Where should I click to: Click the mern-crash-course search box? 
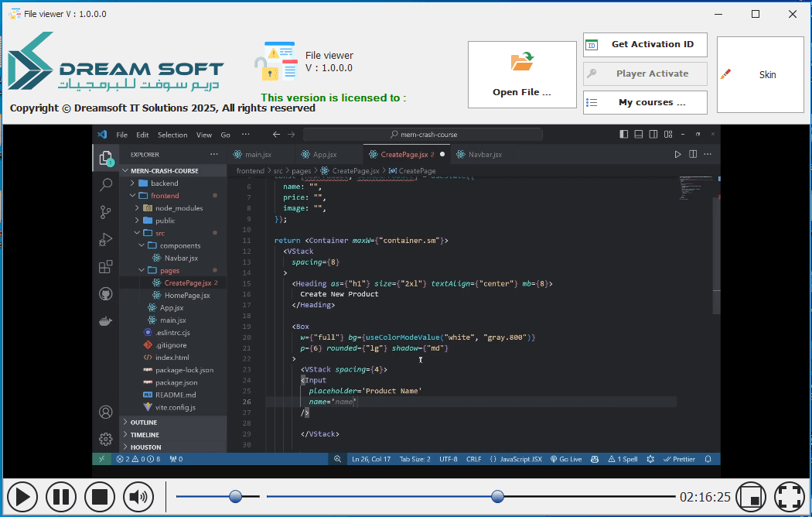tap(422, 135)
